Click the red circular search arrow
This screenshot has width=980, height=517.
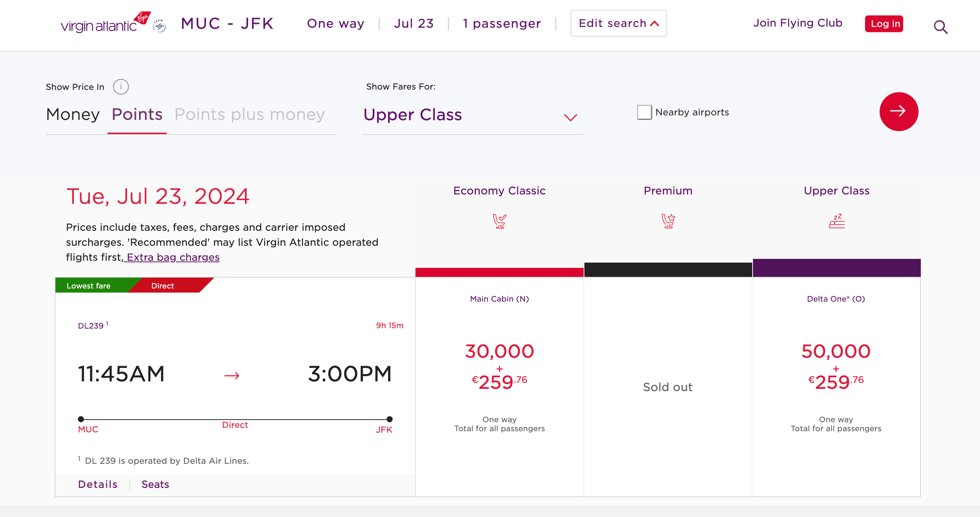coord(899,112)
